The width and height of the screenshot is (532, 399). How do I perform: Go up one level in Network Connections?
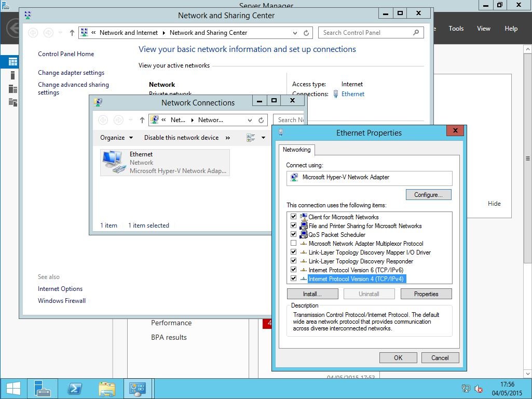coord(142,120)
